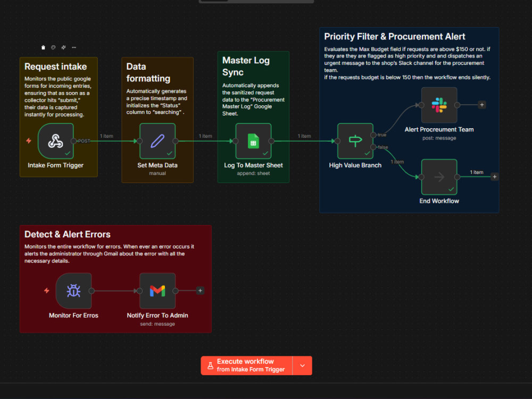Select the Monitor For Erros bug node

73,291
